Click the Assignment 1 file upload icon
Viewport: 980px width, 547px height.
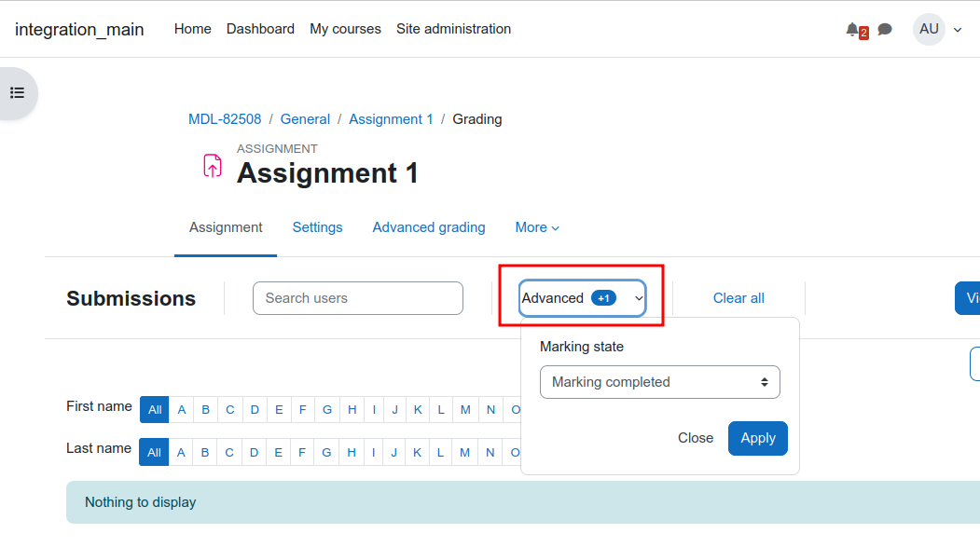[x=213, y=166]
